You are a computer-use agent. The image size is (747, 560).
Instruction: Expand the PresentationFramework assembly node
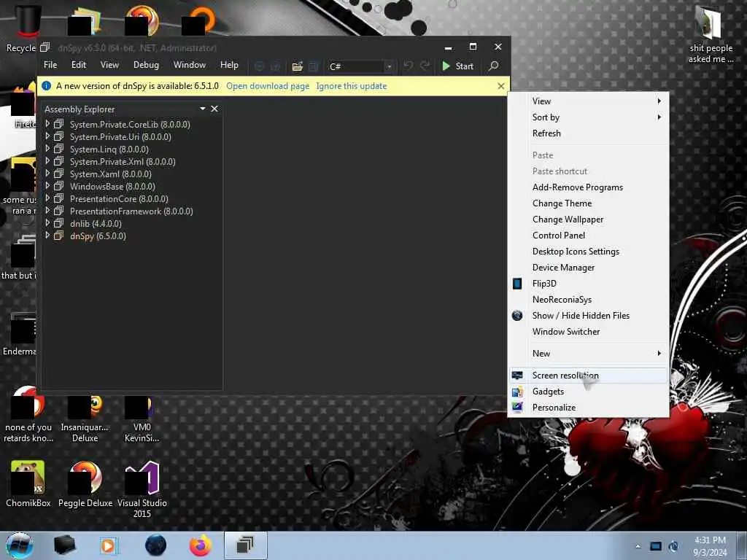point(47,211)
